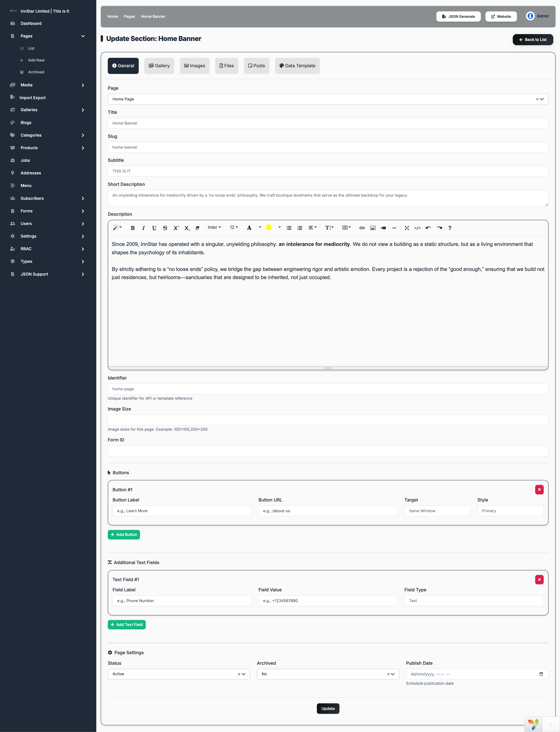Switch to the Data Template tab
This screenshot has width=560, height=732.
[297, 66]
